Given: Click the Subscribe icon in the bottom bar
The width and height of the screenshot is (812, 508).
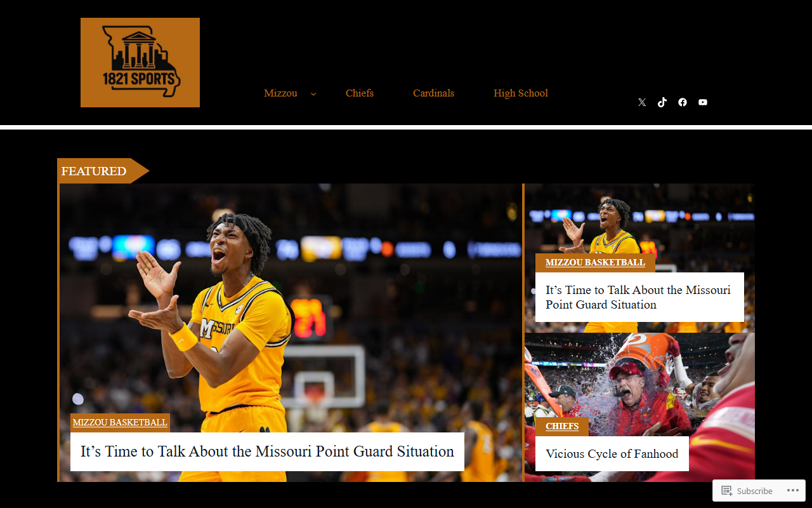Looking at the screenshot, I should [727, 490].
